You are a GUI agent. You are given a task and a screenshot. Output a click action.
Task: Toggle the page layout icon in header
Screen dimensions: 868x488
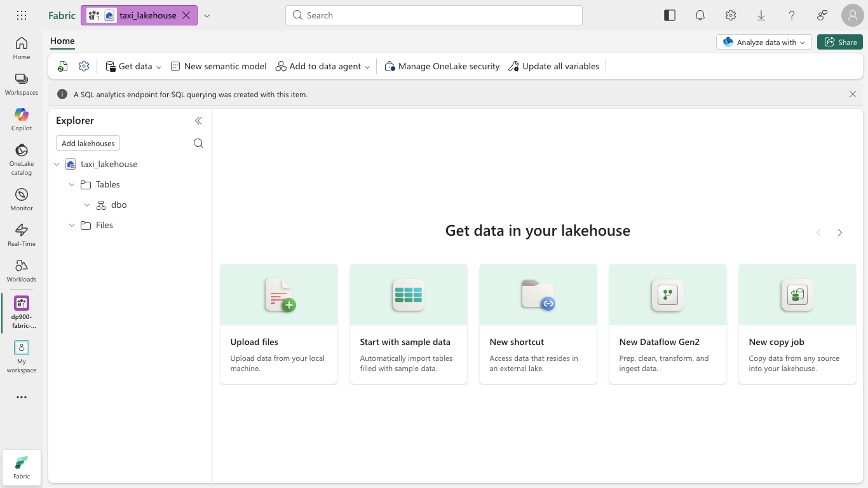point(670,15)
